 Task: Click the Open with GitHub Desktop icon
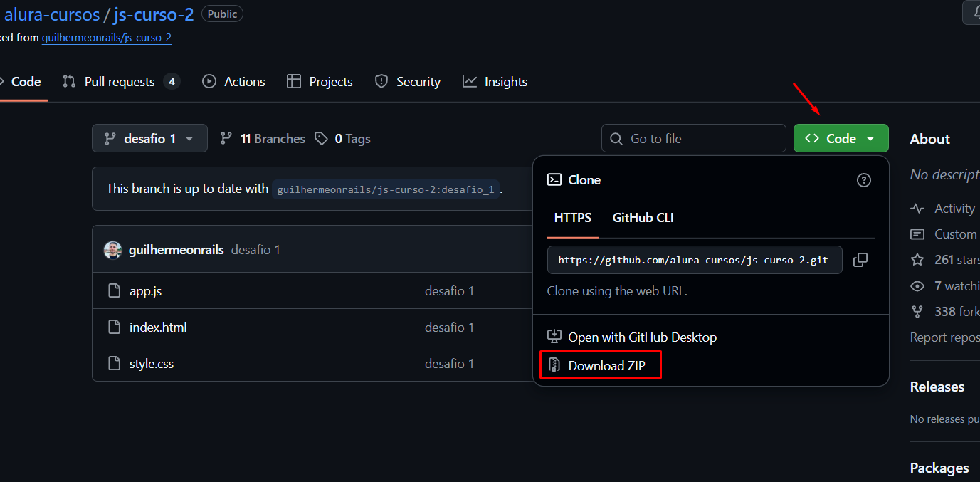pos(554,337)
